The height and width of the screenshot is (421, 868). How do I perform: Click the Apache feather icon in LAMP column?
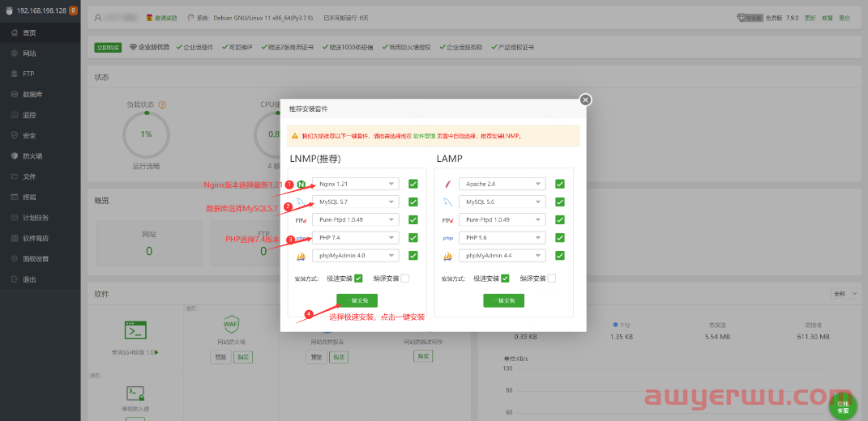coord(447,185)
